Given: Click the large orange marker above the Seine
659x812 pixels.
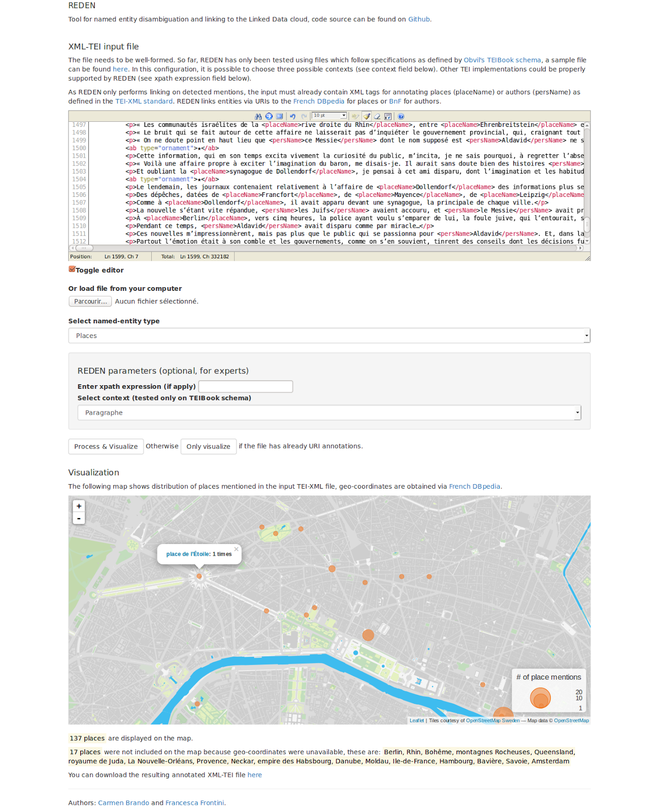Looking at the screenshot, I should 368,635.
